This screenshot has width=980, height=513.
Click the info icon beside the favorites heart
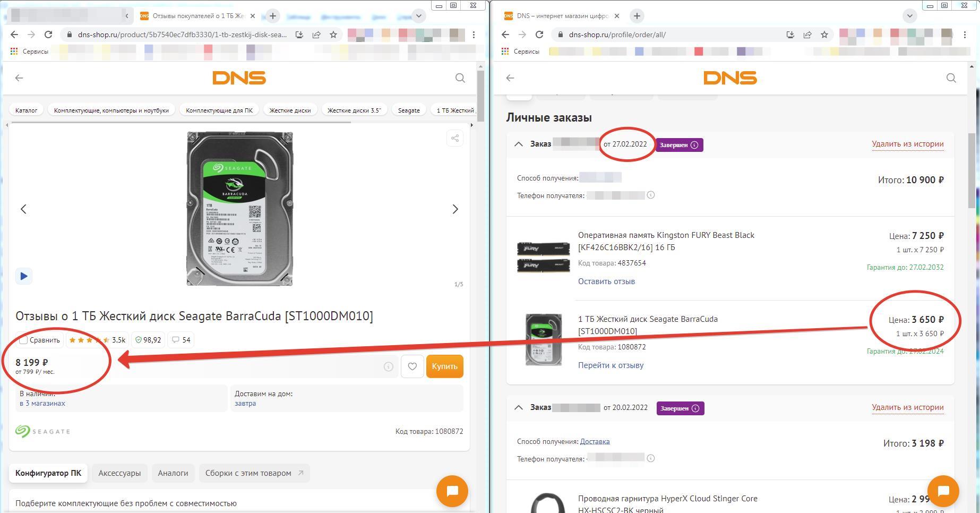point(389,366)
